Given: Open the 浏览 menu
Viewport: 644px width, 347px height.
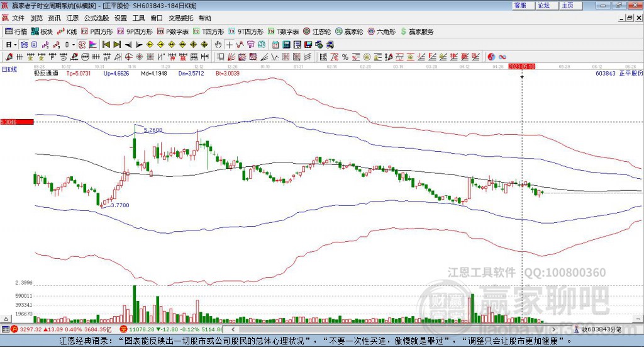Looking at the screenshot, I should (36, 18).
